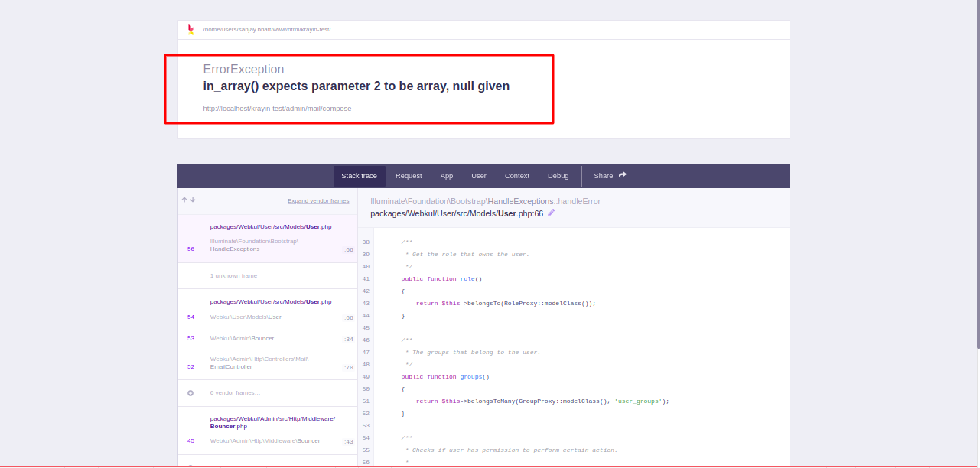980x468 pixels.
Task: Click the down arrow to visit next frame
Action: tap(192, 200)
